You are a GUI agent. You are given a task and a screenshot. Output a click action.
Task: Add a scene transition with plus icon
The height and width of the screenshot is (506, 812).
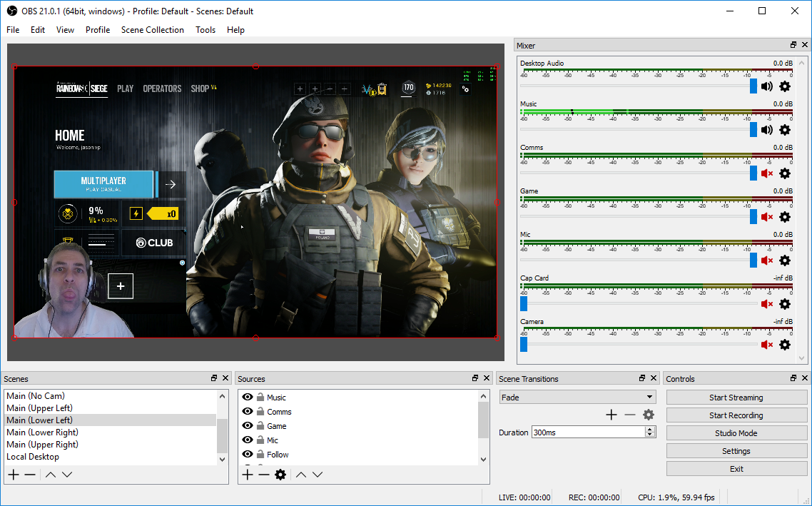coord(611,415)
